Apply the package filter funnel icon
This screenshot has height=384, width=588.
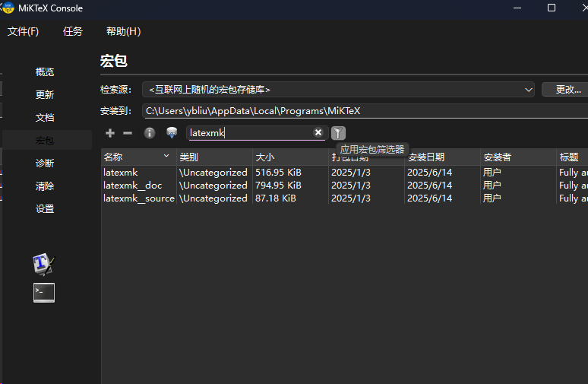[338, 133]
